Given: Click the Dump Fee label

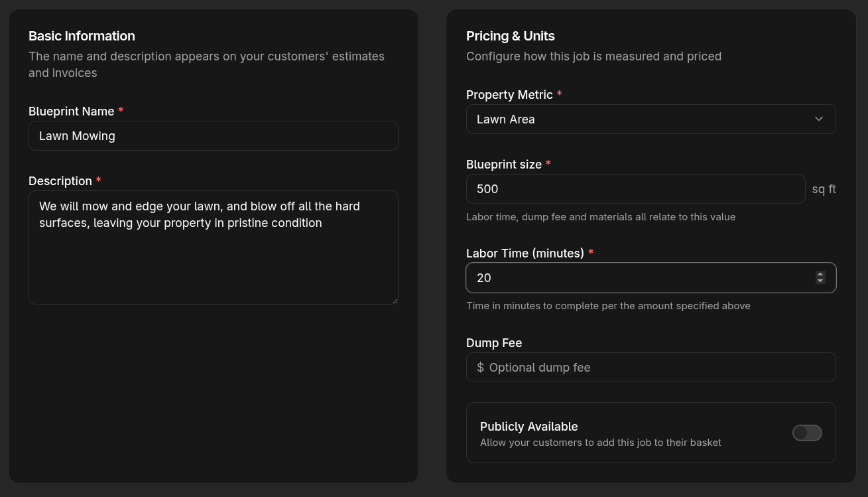Looking at the screenshot, I should [x=494, y=343].
